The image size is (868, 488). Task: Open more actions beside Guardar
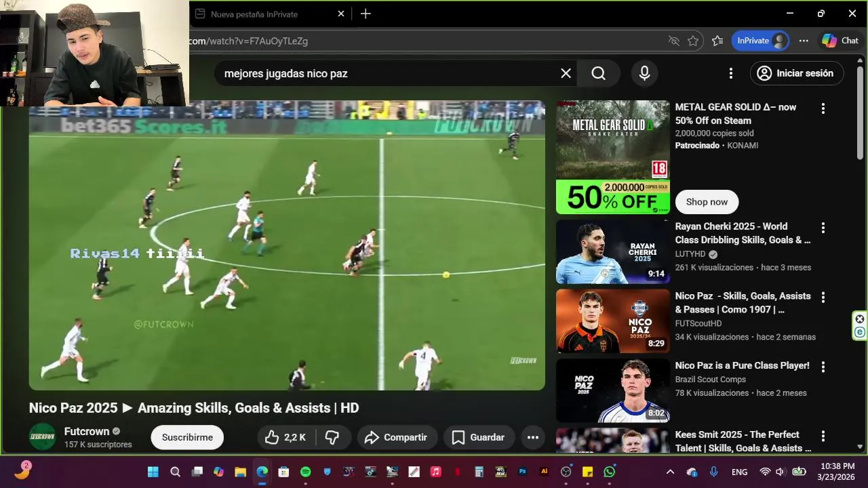533,437
